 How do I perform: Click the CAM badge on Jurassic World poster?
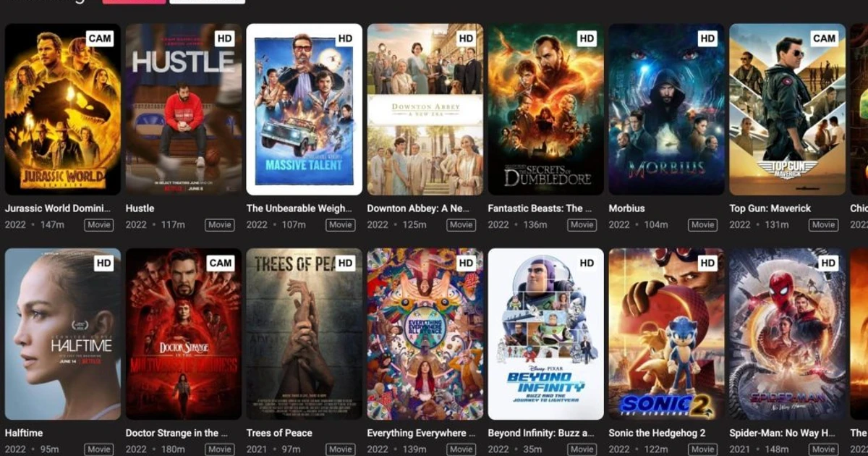tap(101, 38)
